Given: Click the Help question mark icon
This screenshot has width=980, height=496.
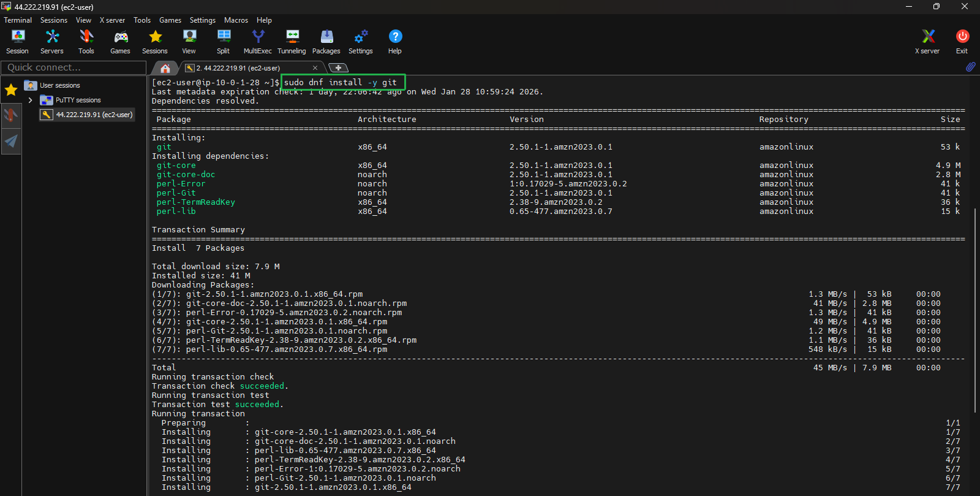Looking at the screenshot, I should click(x=395, y=42).
